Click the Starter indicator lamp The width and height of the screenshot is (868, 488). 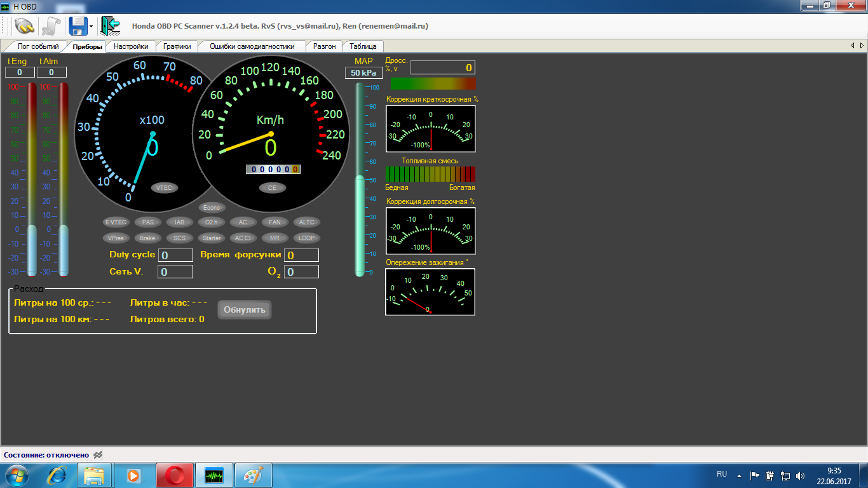(212, 238)
